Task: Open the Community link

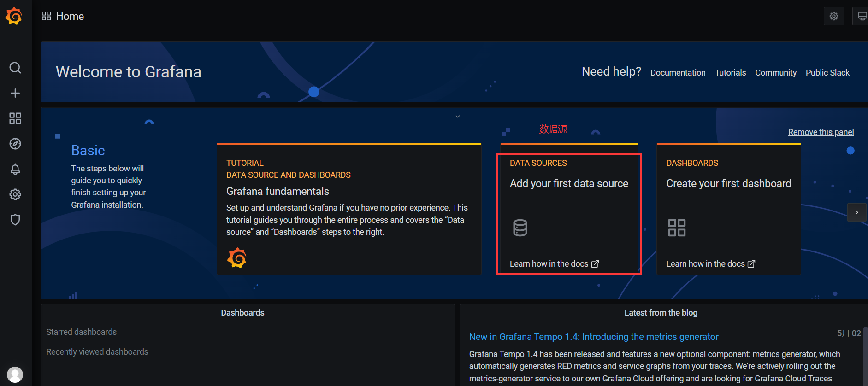Action: pos(776,73)
